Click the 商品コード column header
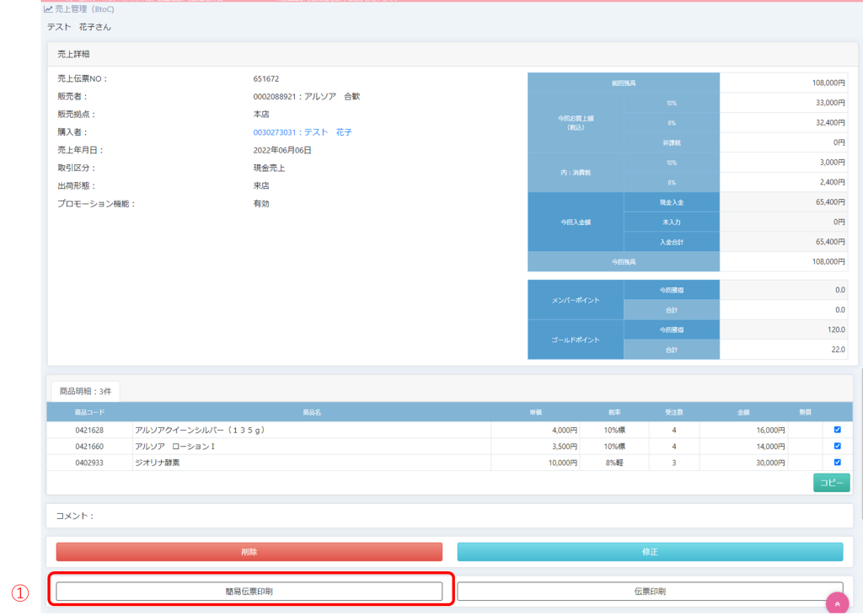This screenshot has width=863, height=616. [x=88, y=412]
